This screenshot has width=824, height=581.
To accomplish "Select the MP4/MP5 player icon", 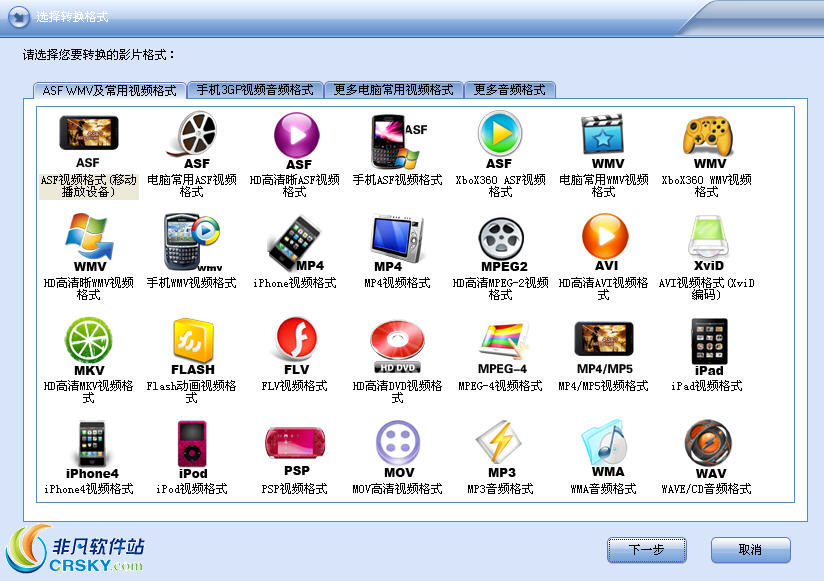I will pyautogui.click(x=604, y=347).
